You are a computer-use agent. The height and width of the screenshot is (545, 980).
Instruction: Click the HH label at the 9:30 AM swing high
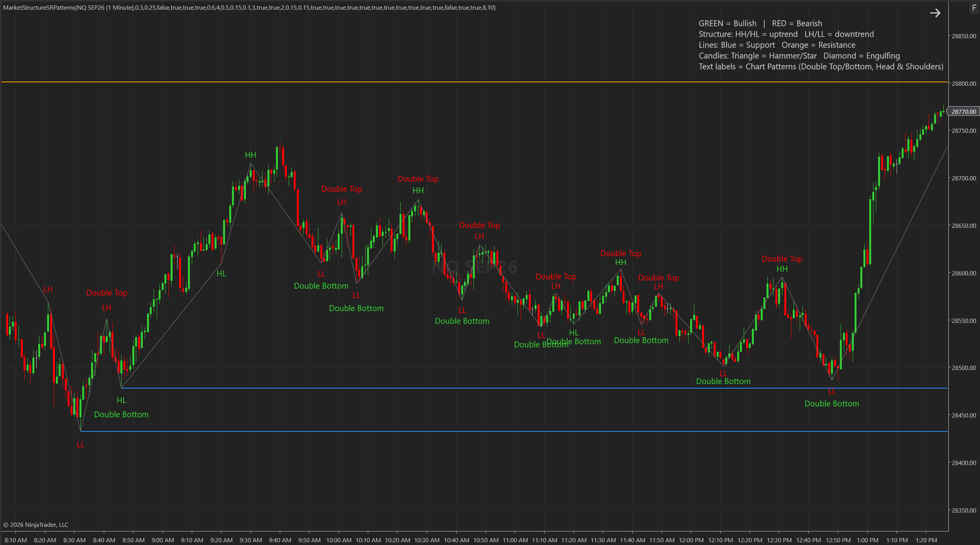[x=251, y=155]
